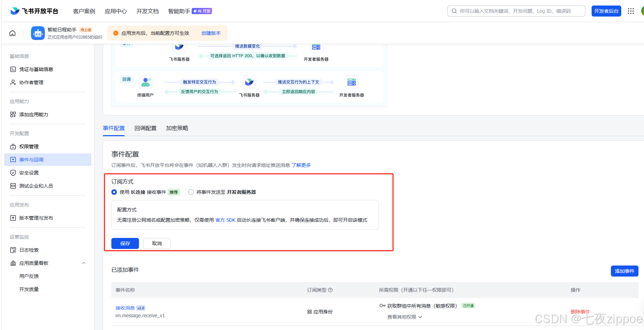The image size is (644, 330).
Task: Click the Feishu Open Platform logo
Action: pos(34,11)
